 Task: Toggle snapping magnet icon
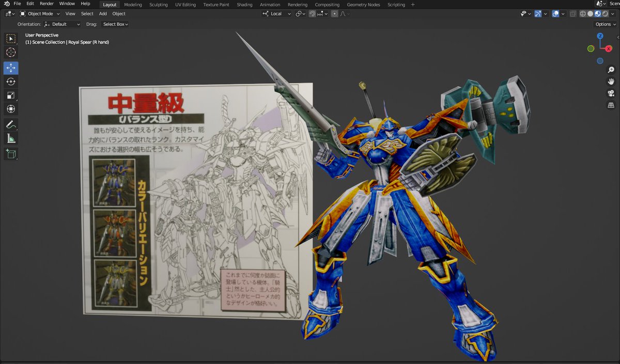(313, 14)
